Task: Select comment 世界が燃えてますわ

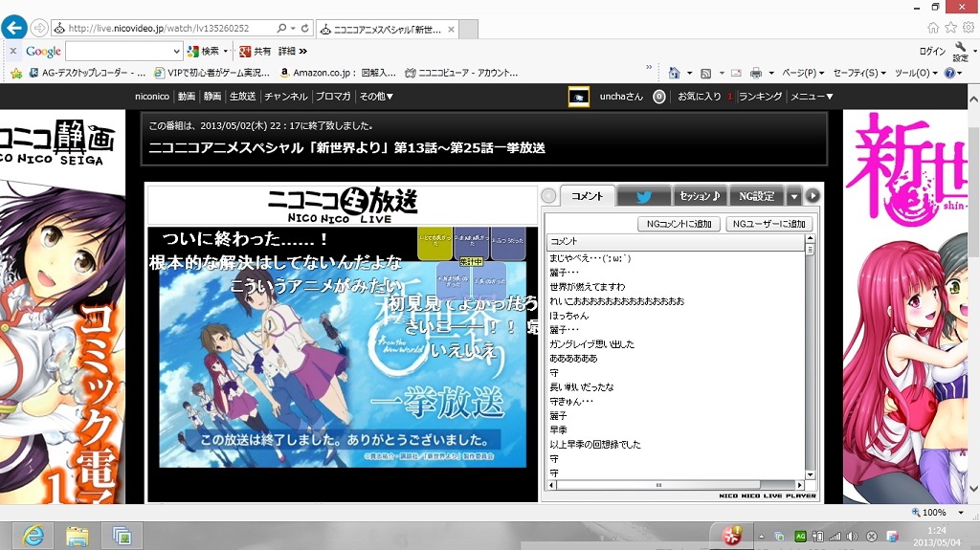Action: pos(587,287)
